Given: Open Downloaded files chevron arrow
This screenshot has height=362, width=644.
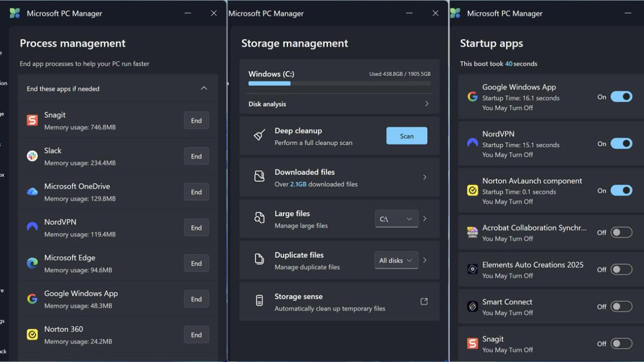Looking at the screenshot, I should tap(425, 177).
